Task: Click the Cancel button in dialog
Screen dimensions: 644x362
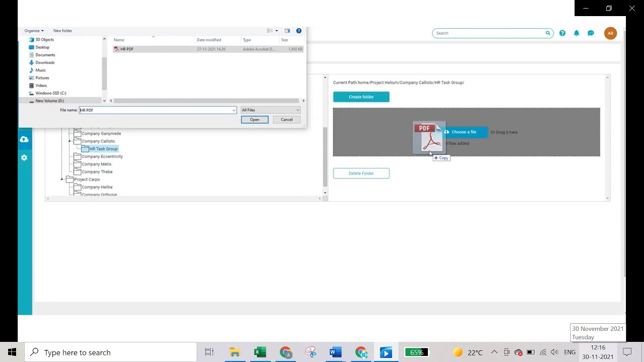Action: [287, 120]
